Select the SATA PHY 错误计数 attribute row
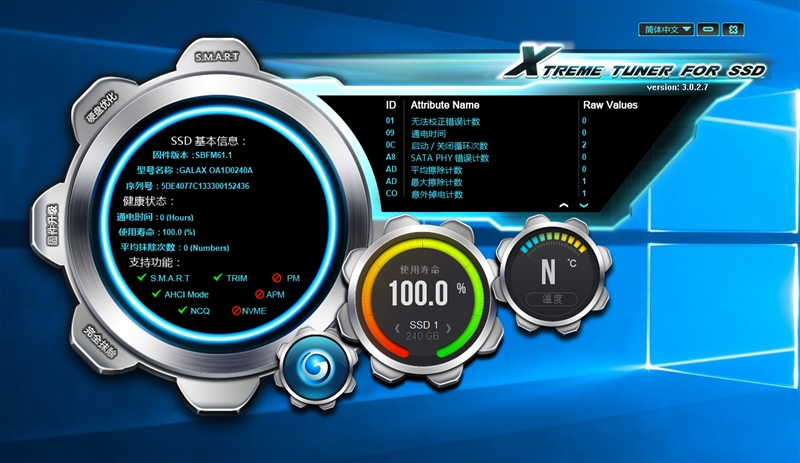Viewport: 800px width, 463px height. (450, 157)
